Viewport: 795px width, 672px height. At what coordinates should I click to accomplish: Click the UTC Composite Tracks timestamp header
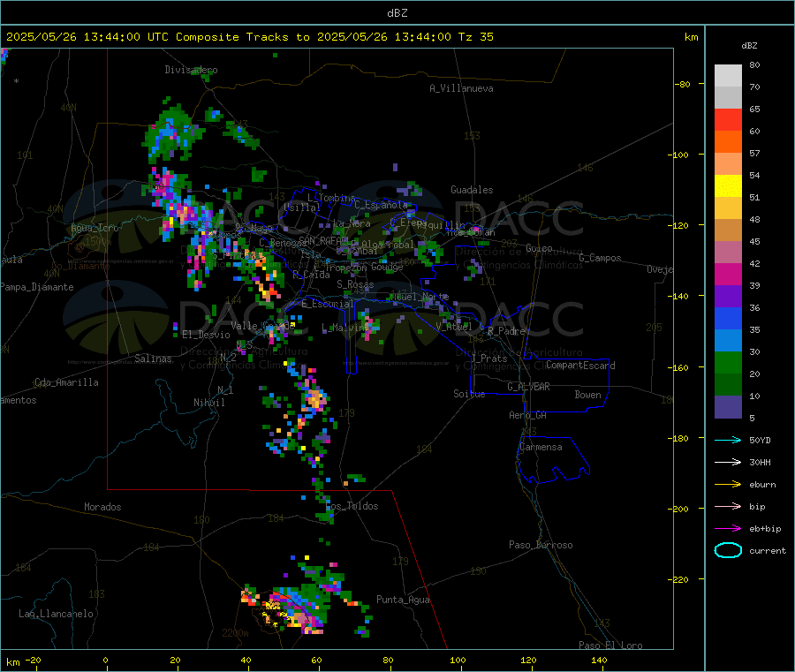[249, 37]
